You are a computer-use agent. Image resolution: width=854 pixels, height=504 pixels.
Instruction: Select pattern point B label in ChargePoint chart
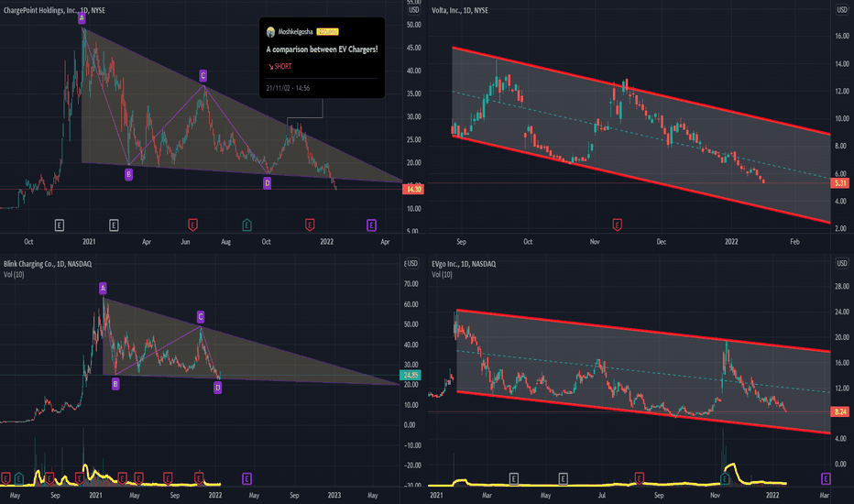[128, 174]
